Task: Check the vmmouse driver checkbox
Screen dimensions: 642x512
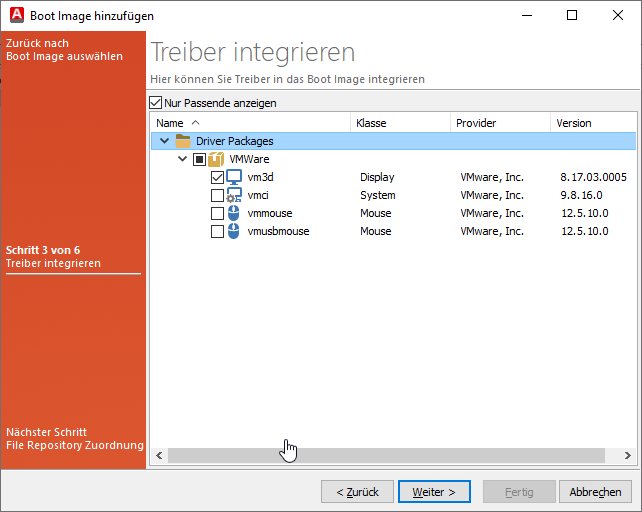Action: [217, 213]
